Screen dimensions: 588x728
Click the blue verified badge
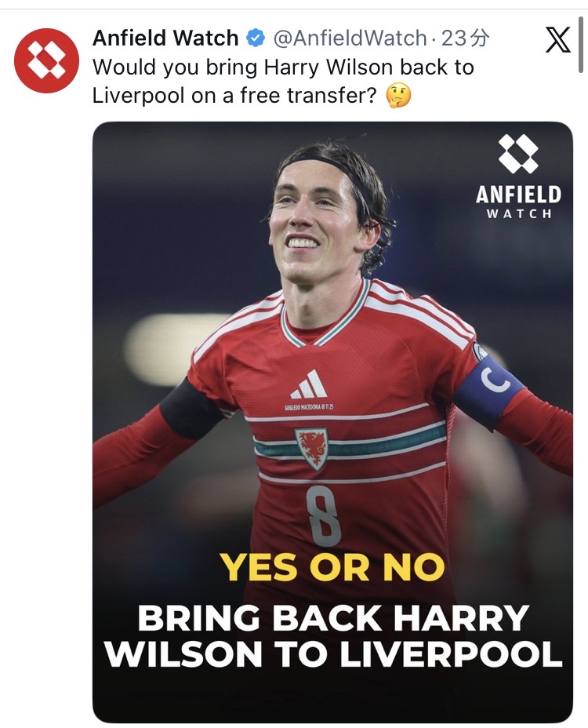click(256, 38)
